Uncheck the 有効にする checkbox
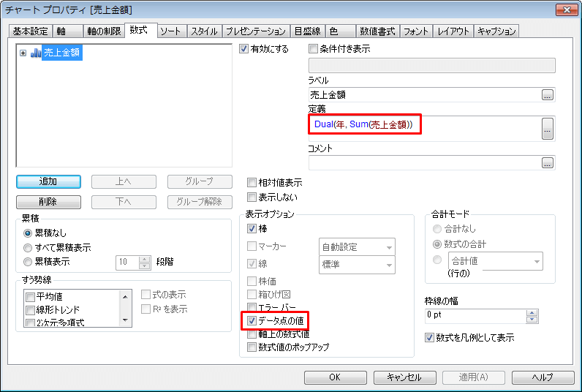The image size is (582, 392). pos(244,49)
